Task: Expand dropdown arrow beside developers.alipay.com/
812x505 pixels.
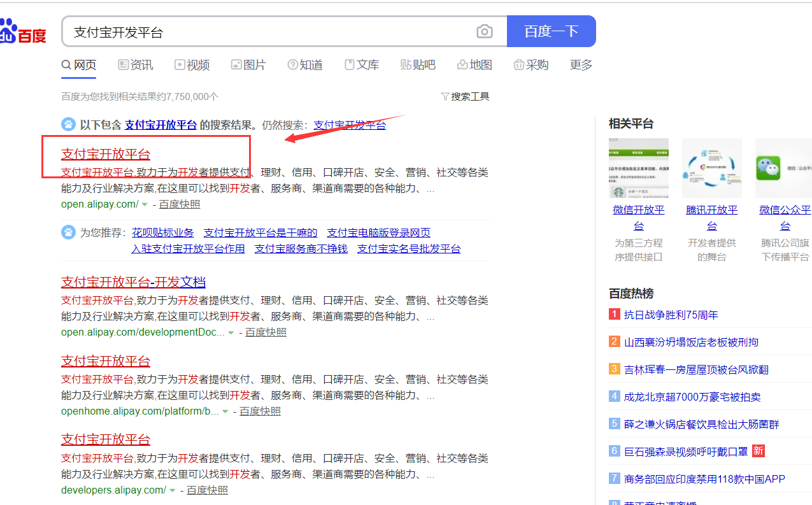Action: 173,490
